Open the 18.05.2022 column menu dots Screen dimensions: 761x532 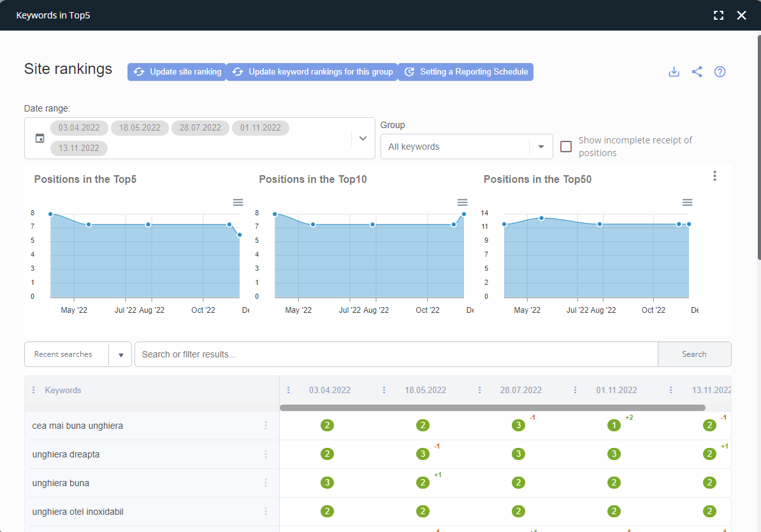(x=384, y=390)
